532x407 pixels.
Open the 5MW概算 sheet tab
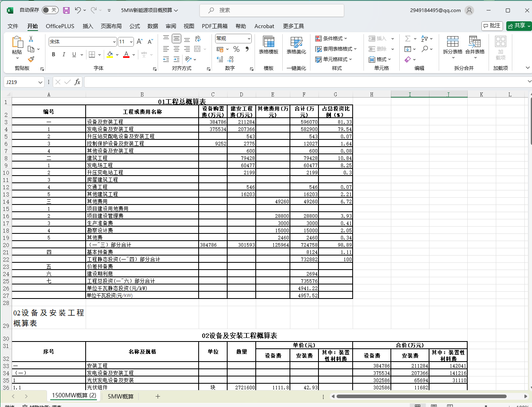(121, 397)
